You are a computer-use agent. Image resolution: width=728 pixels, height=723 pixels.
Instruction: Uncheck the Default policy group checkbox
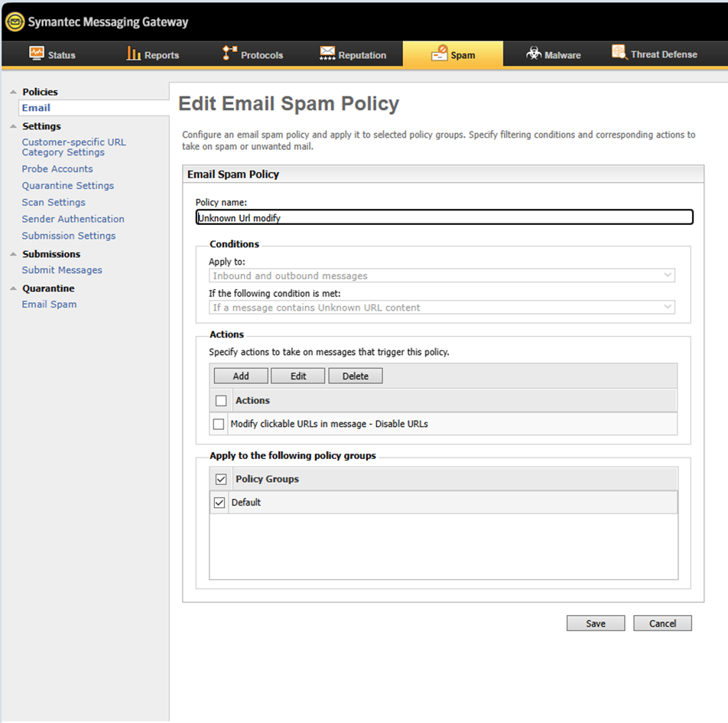219,503
